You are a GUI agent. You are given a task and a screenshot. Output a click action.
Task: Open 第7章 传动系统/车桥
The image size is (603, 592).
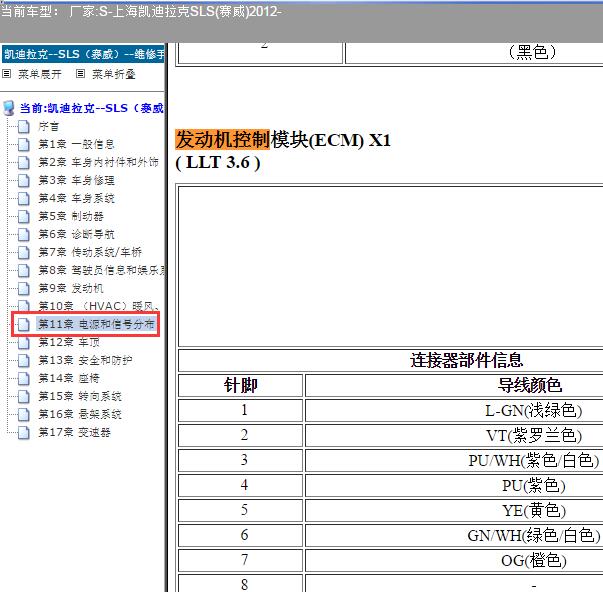click(x=90, y=252)
